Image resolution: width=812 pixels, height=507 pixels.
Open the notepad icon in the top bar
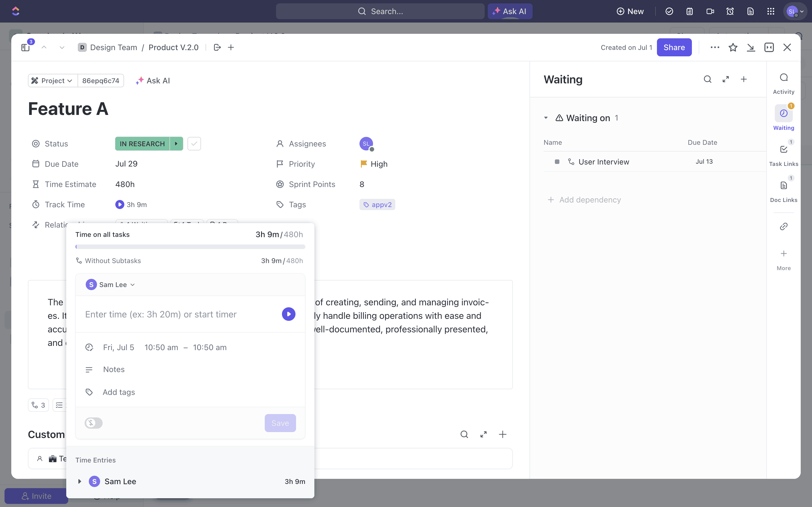tap(690, 11)
